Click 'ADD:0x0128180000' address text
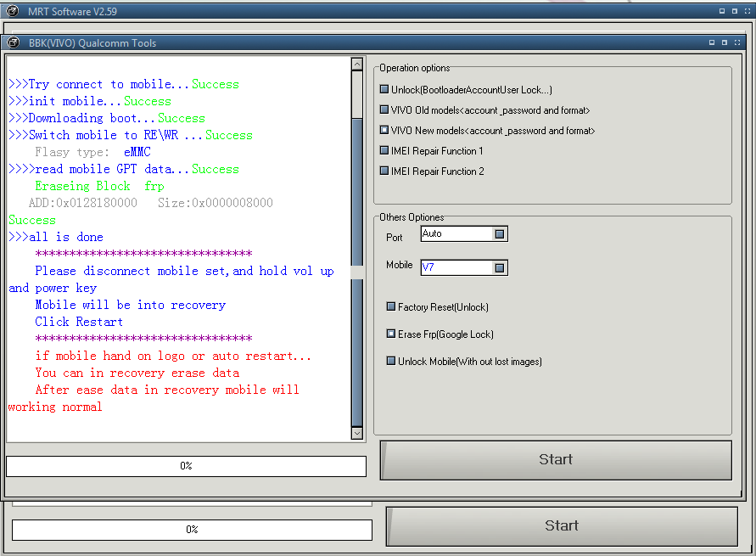This screenshot has width=756, height=556. (82, 203)
